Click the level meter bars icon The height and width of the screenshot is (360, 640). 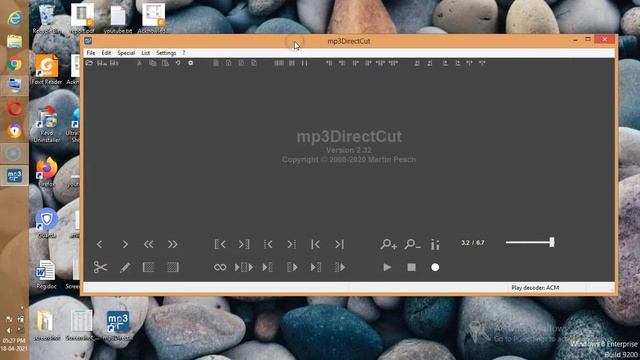tap(435, 244)
